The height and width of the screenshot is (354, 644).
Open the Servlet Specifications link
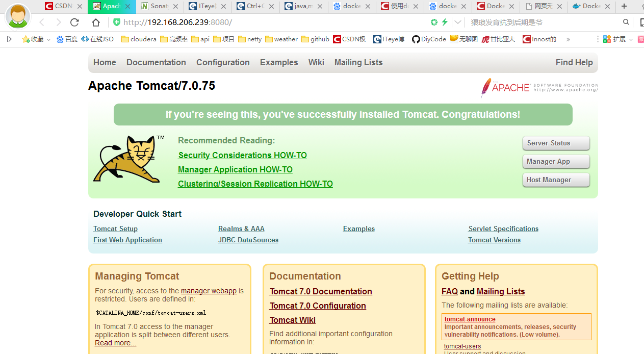point(503,229)
